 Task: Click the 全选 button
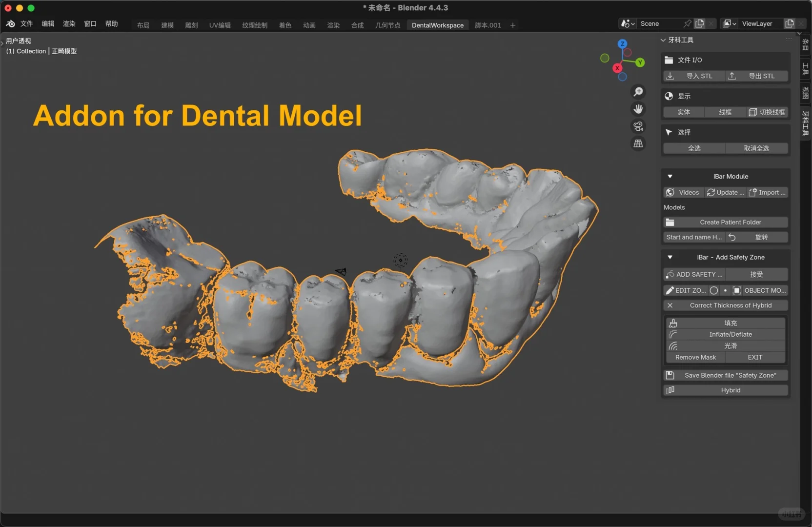tap(694, 148)
